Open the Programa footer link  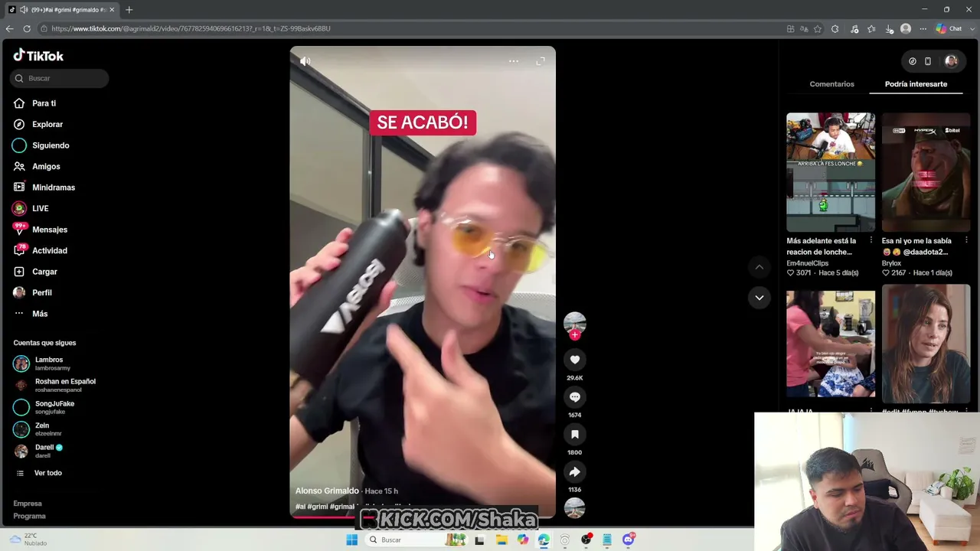(29, 516)
